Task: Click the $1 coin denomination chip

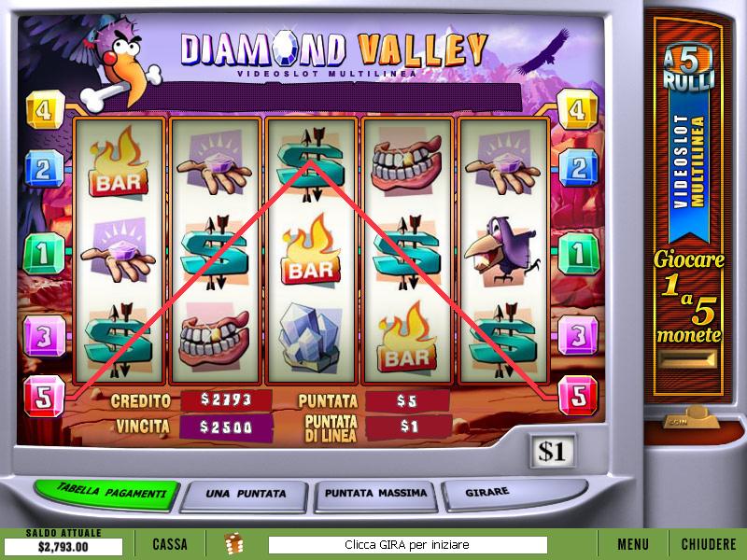Action: pyautogui.click(x=552, y=451)
